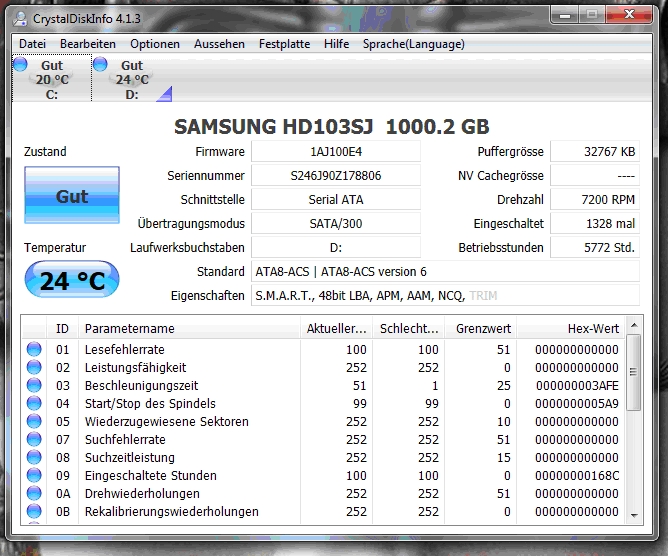668x556 pixels.
Task: Click the Schnittstelle field Serial ATA
Action: click(336, 199)
